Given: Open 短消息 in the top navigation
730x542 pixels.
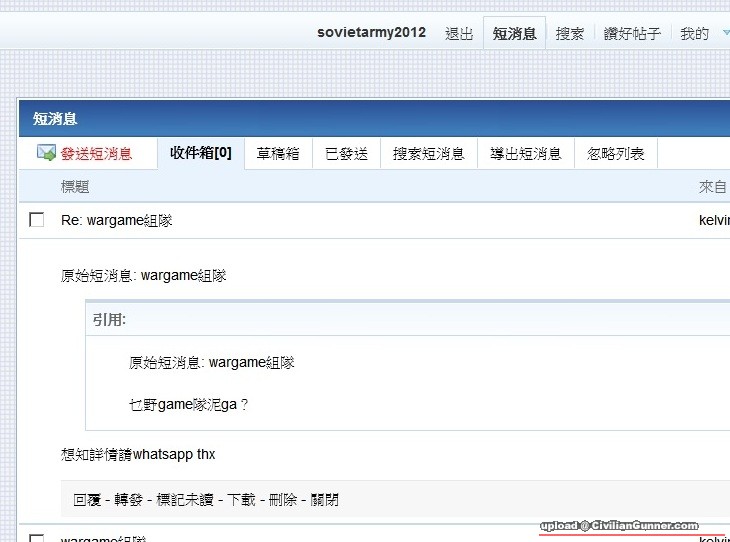Looking at the screenshot, I should point(514,33).
